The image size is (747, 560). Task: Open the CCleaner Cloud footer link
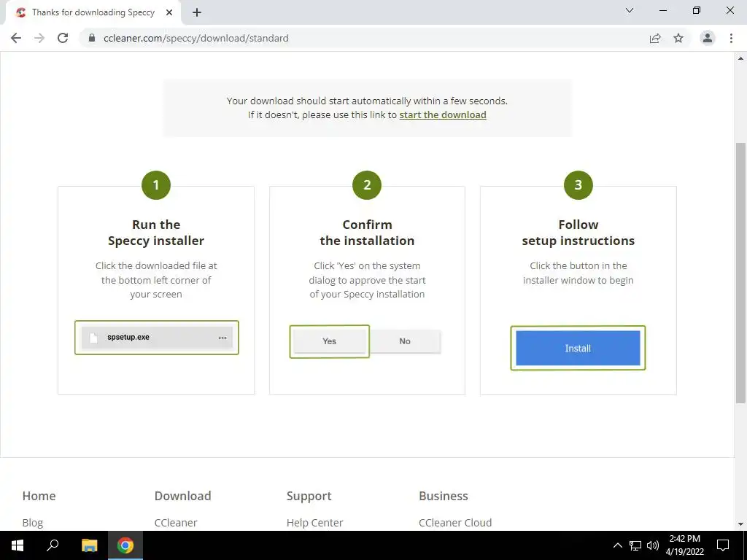[455, 522]
